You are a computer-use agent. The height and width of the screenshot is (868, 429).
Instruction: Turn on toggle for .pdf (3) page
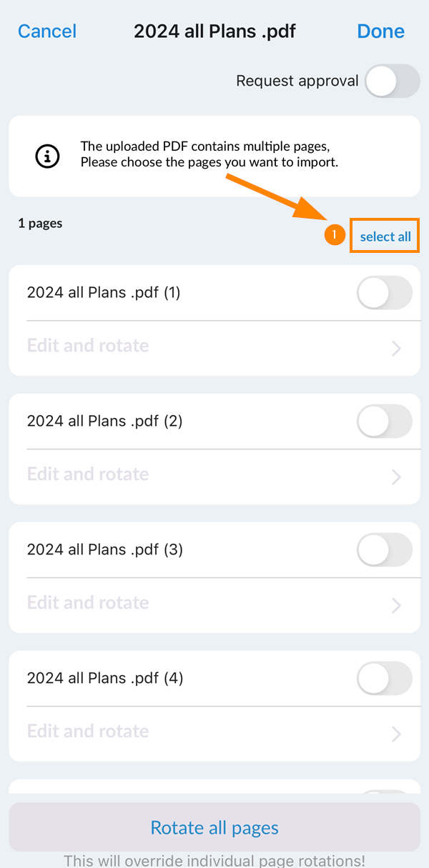pyautogui.click(x=385, y=550)
